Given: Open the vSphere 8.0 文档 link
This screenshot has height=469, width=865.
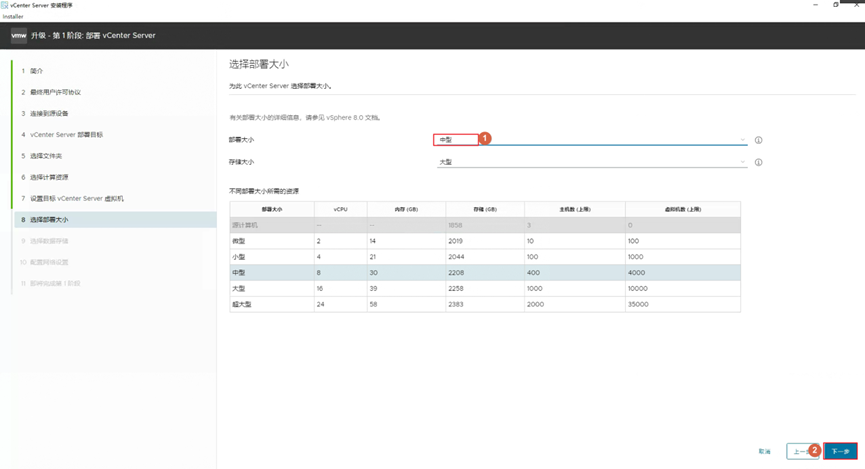Looking at the screenshot, I should click(353, 118).
